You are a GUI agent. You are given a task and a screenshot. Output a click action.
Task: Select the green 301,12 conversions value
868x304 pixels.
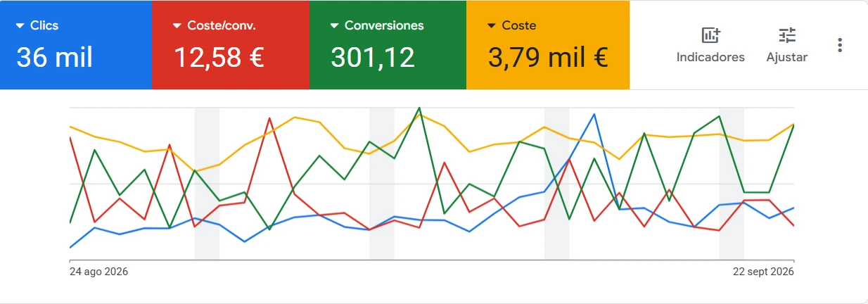pos(373,58)
